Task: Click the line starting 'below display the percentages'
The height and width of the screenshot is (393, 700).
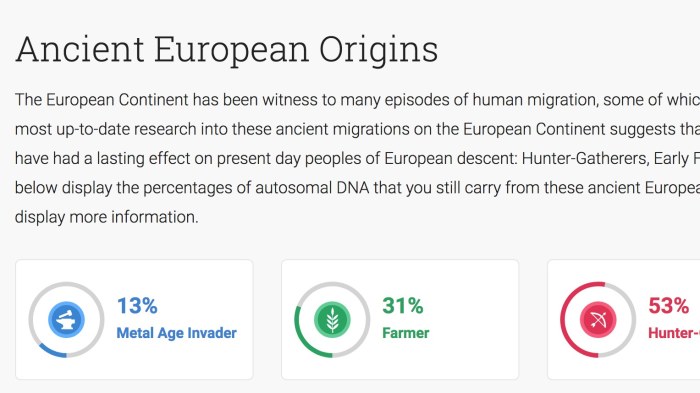Action: (357, 188)
